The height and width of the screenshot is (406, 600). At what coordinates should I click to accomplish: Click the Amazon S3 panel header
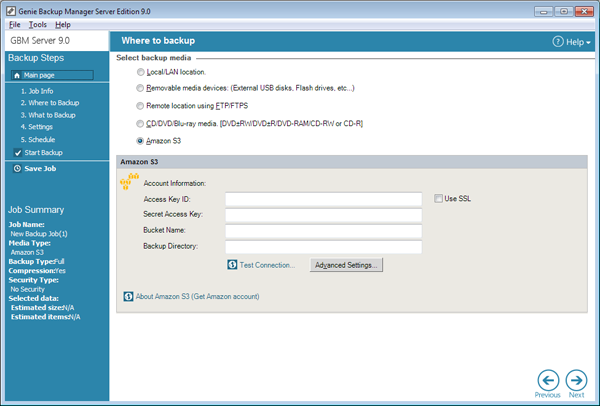tap(352, 162)
